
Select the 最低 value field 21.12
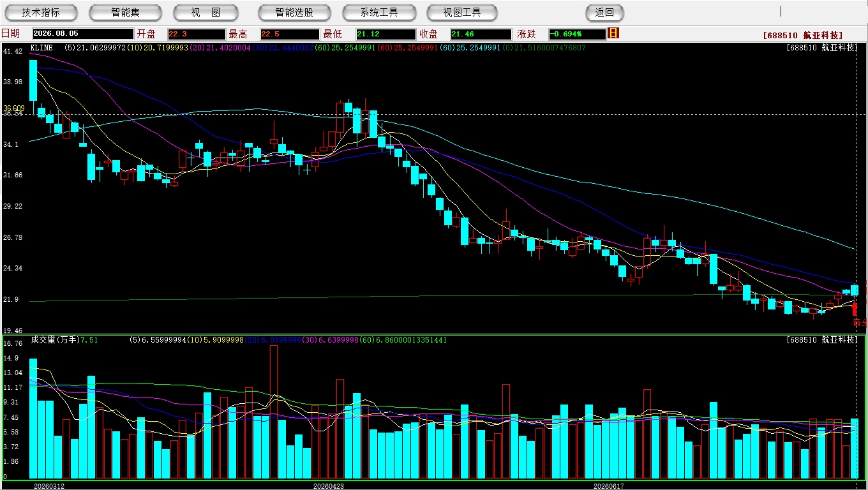point(385,34)
